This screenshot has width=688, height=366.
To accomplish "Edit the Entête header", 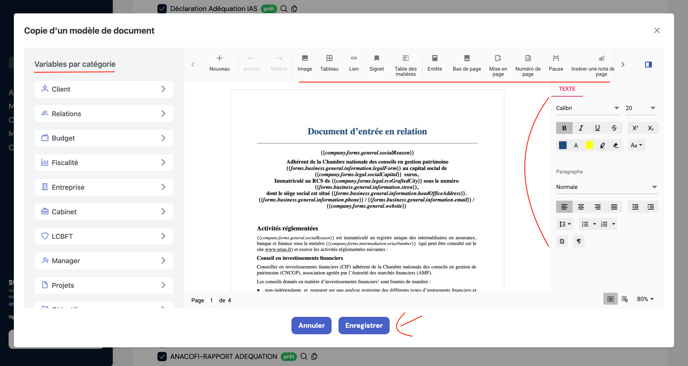I will (x=434, y=63).
